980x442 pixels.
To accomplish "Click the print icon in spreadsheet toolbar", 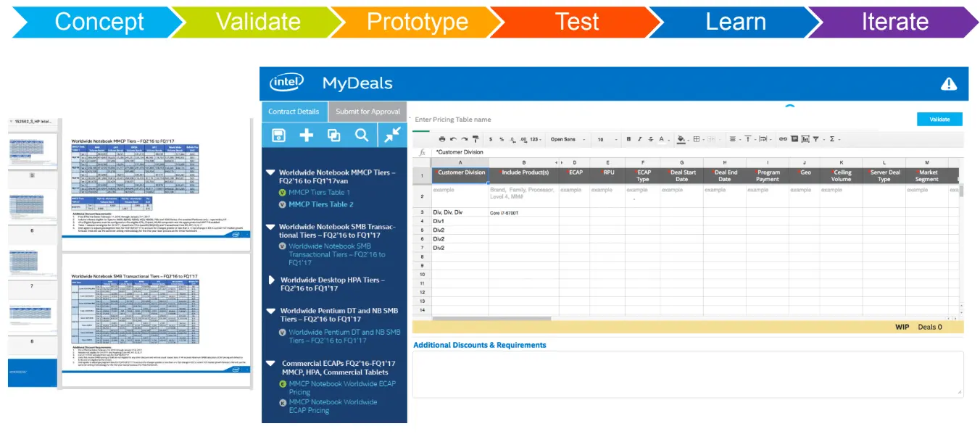I will click(442, 139).
